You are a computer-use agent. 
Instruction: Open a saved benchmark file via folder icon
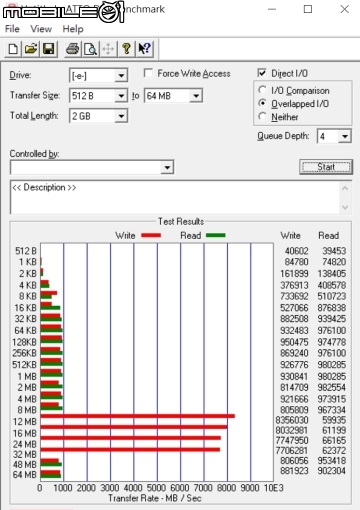(x=31, y=49)
